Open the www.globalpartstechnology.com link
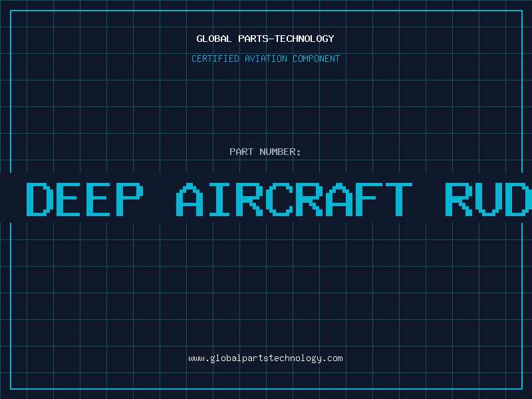Viewport: 532px width, 399px height. click(x=265, y=358)
